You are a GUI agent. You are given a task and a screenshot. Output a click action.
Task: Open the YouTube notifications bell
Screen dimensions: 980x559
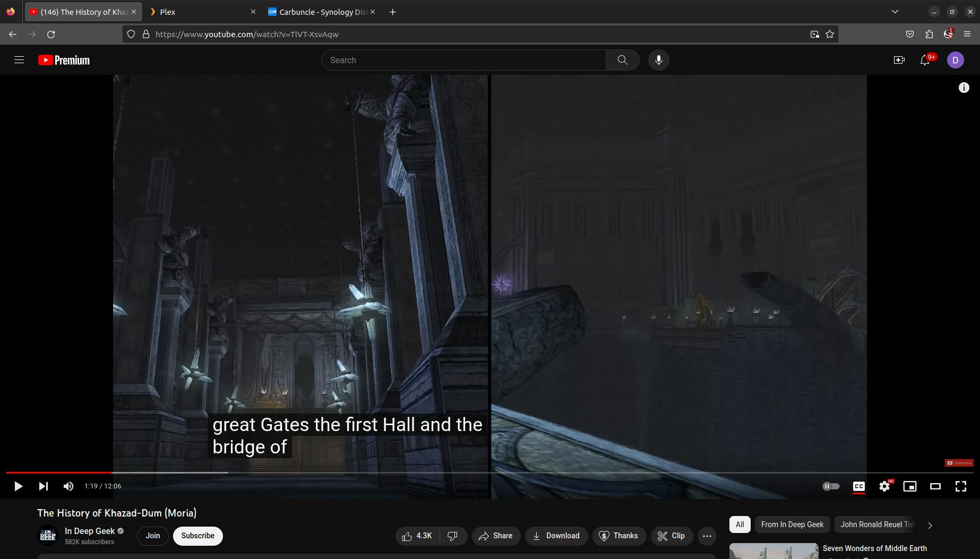[x=925, y=60]
